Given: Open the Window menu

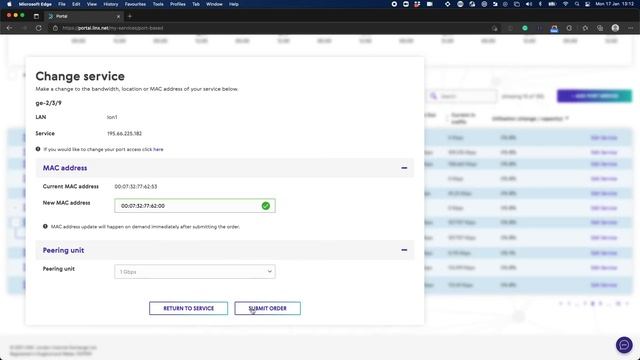Looking at the screenshot, I should tap(214, 4).
